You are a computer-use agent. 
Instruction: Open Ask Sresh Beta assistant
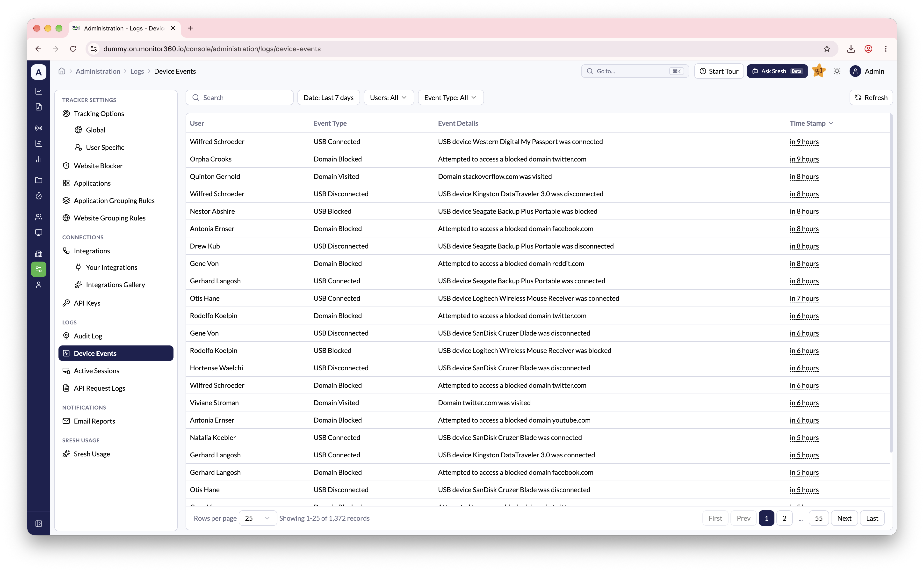coord(777,71)
